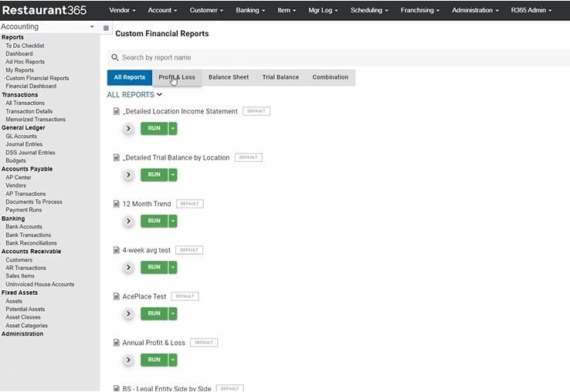Select the Balance Sheet tab

(x=229, y=77)
